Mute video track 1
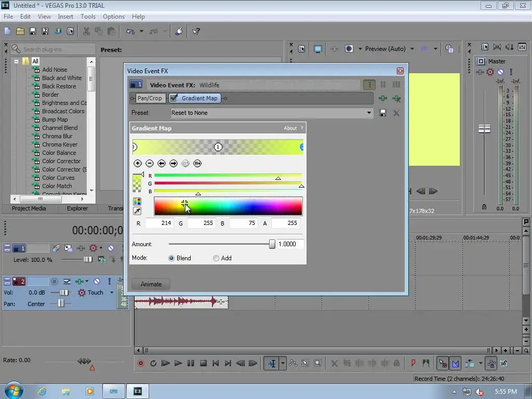The image size is (532, 399). (111, 248)
